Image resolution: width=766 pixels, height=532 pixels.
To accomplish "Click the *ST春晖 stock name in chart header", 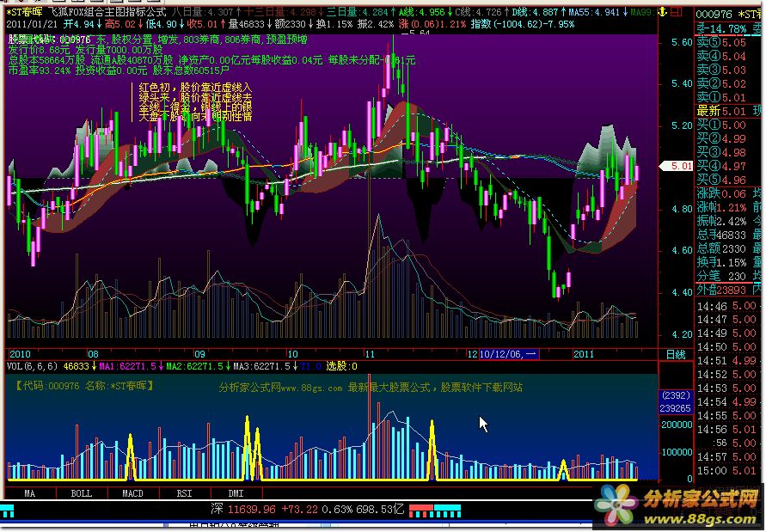I will tap(24, 12).
